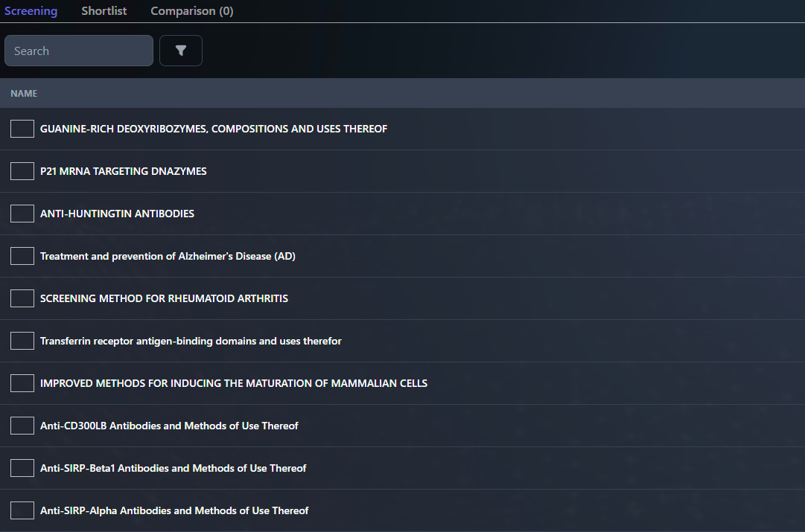Click Anti-SIRP-Alpha Antibodies title text

coord(174,510)
